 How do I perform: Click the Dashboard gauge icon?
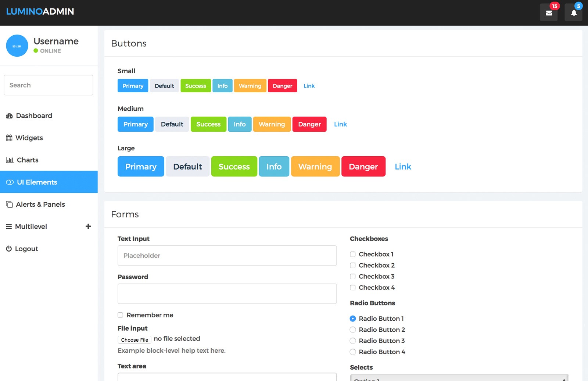point(9,116)
